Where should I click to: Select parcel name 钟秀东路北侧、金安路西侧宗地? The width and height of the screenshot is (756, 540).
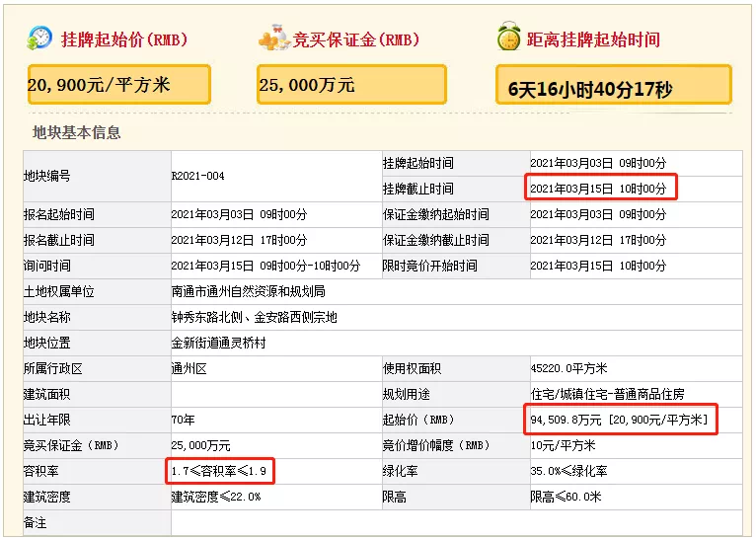[254, 317]
